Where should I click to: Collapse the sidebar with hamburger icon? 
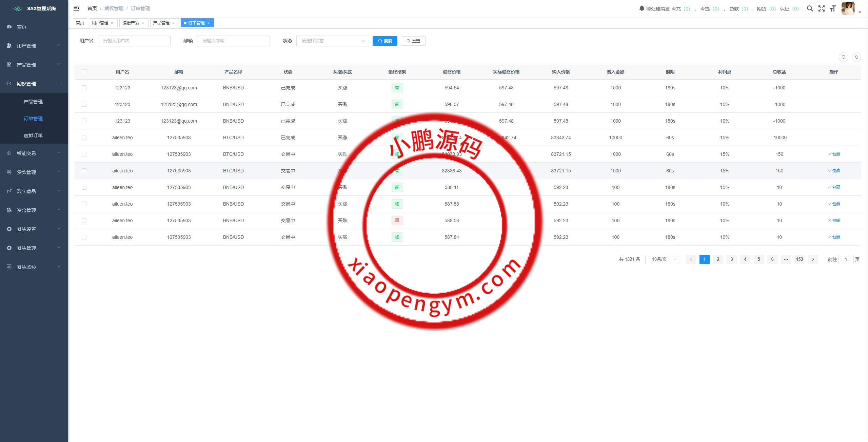coord(76,8)
